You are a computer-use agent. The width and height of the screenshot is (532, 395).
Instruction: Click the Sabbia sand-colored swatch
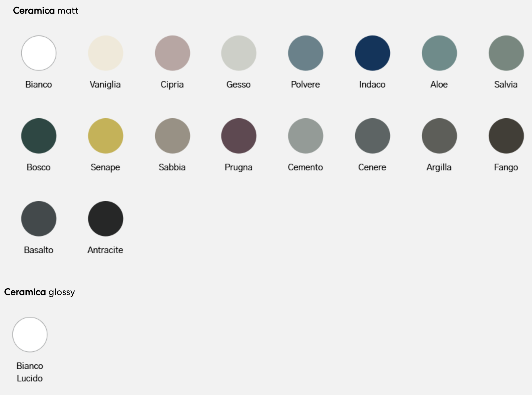point(173,136)
